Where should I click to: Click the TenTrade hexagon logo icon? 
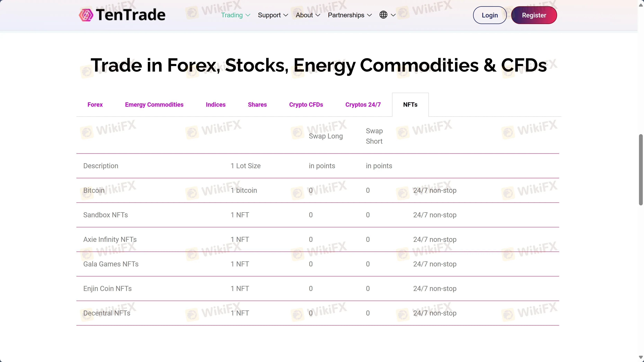click(86, 15)
